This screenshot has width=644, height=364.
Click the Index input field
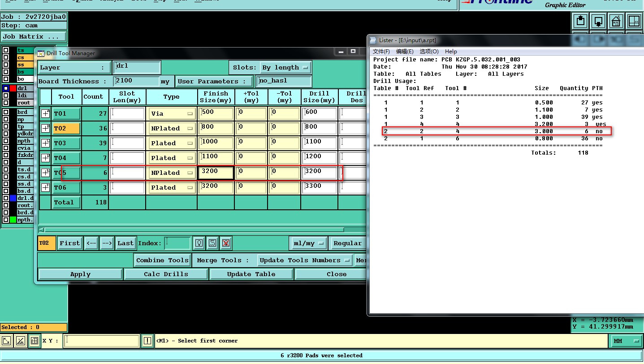(177, 243)
